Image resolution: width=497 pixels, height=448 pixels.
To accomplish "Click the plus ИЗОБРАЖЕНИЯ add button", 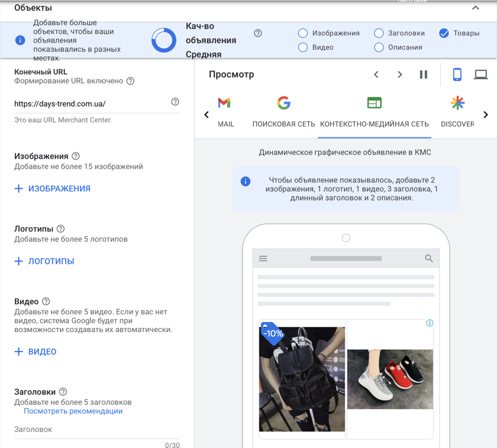I will pos(53,189).
